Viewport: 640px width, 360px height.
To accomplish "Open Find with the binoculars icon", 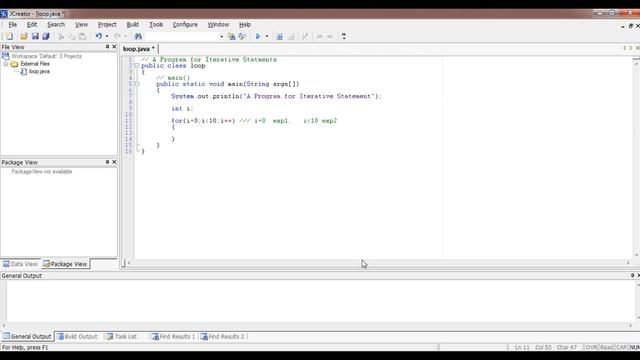I will [138, 36].
